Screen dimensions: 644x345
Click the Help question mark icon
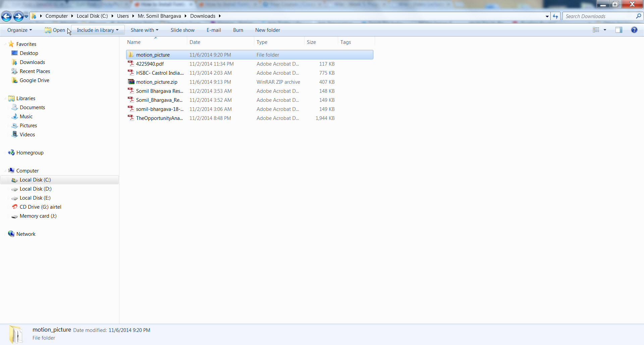(634, 30)
